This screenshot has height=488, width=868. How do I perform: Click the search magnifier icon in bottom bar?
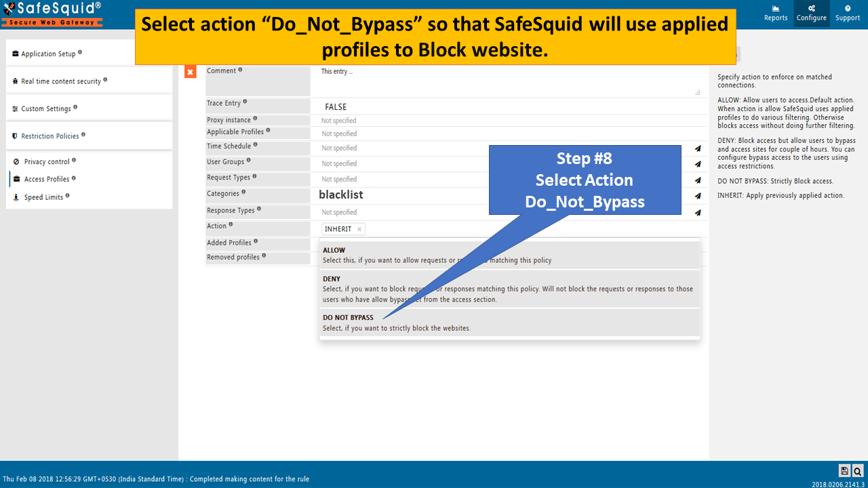(x=858, y=470)
